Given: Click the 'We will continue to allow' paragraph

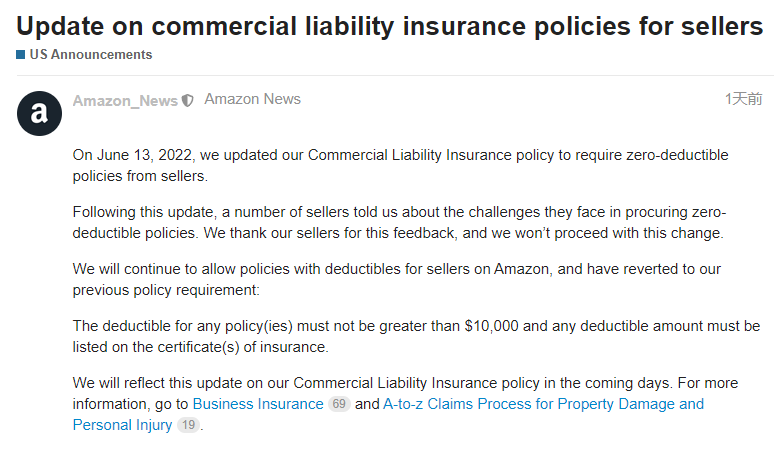Looking at the screenshot, I should pos(397,279).
